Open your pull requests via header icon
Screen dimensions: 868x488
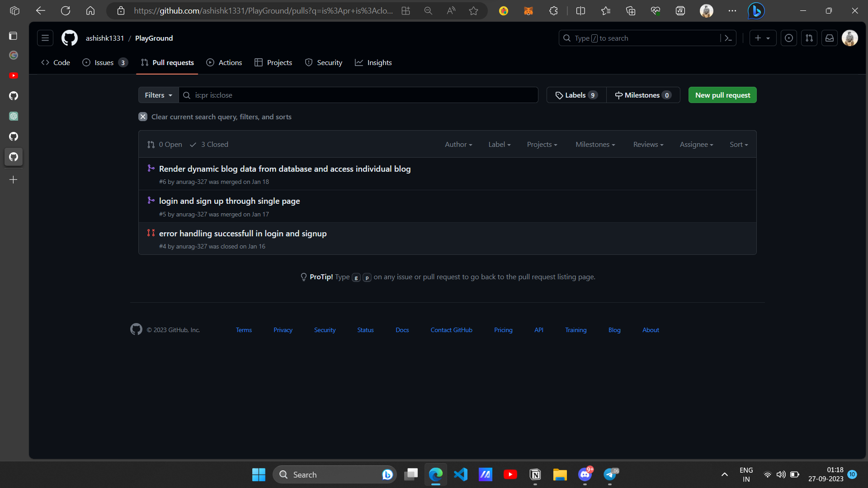click(x=809, y=38)
